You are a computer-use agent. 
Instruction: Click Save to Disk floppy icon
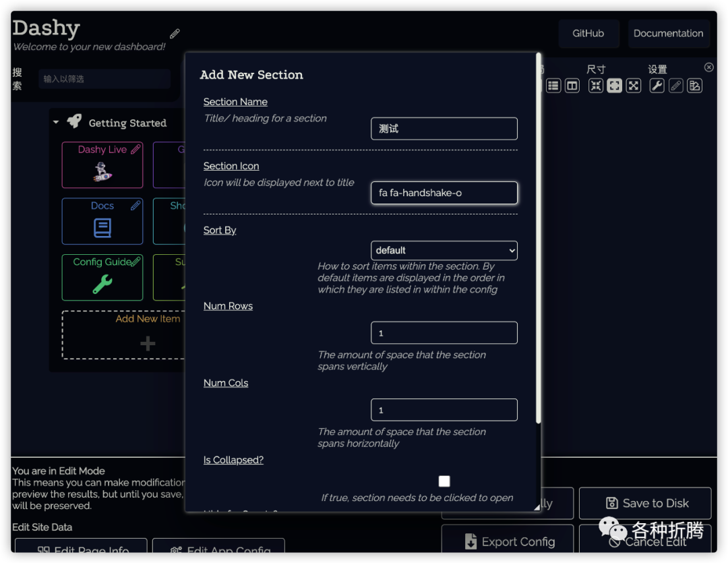612,503
